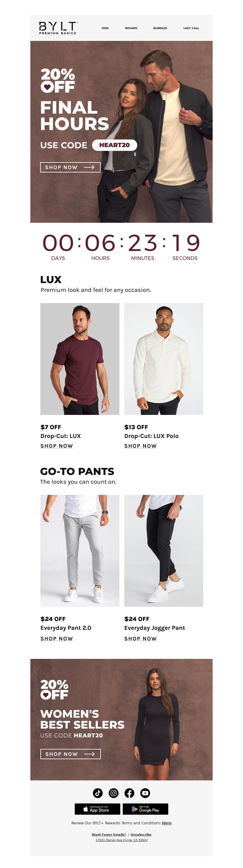The image size is (243, 868).
Task: Click SHOP NOW under Drop-Cut: LUX
Action: click(x=57, y=446)
